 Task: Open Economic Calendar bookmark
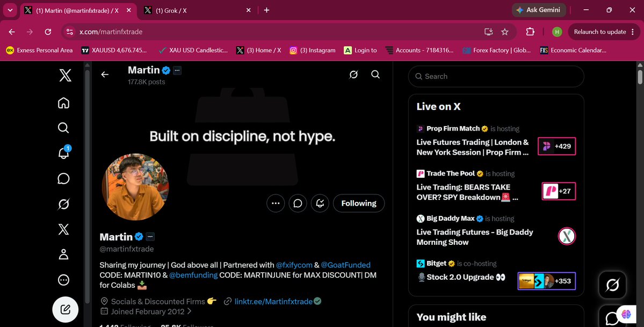point(573,50)
